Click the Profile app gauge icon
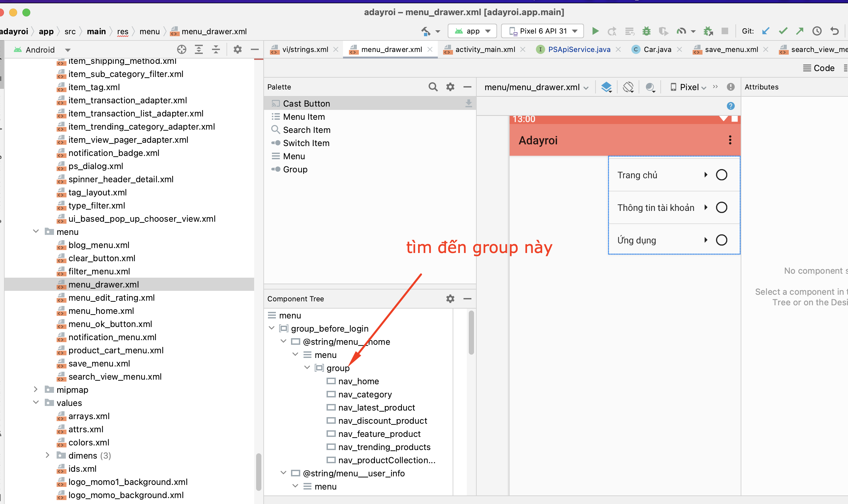848x504 pixels. click(x=681, y=31)
